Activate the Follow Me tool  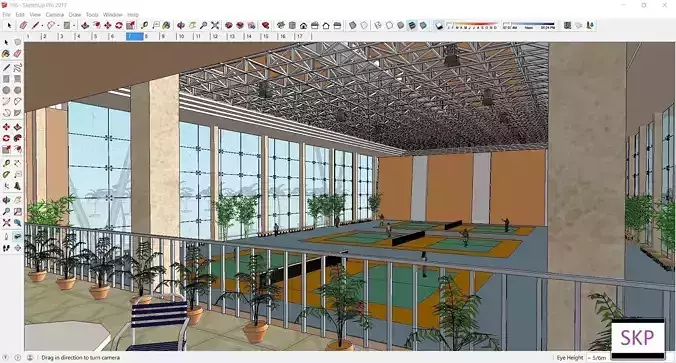tap(17, 138)
